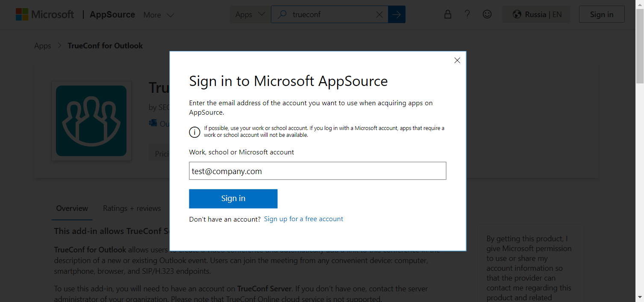Click the smiley feedback icon
The height and width of the screenshot is (302, 644).
487,15
